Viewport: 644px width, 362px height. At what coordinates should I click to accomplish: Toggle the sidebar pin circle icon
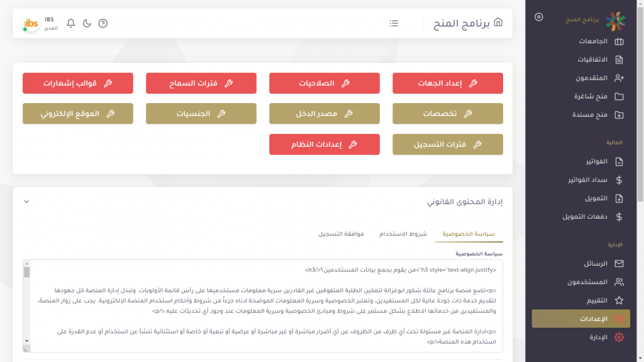click(538, 17)
